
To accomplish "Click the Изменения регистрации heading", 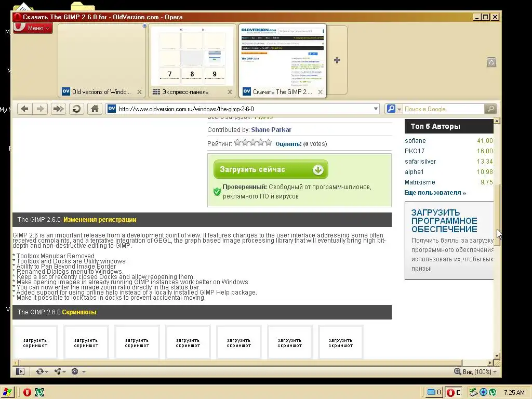I will 100,220.
